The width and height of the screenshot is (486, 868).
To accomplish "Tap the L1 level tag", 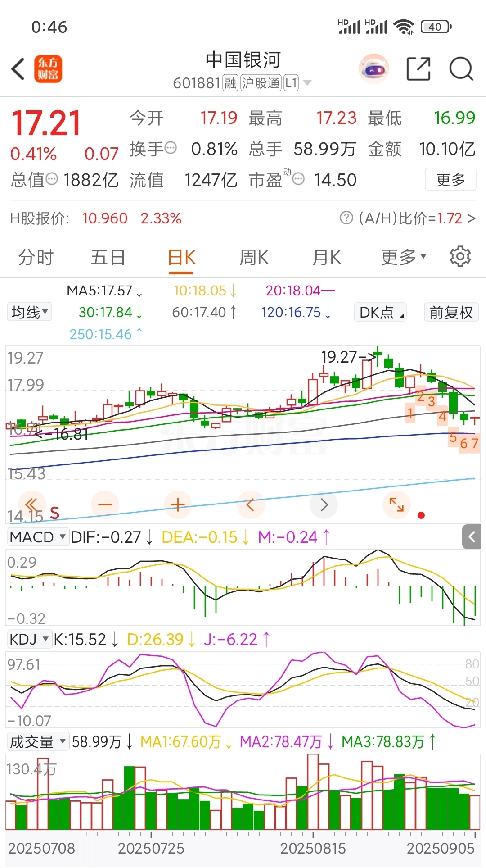I will [291, 83].
